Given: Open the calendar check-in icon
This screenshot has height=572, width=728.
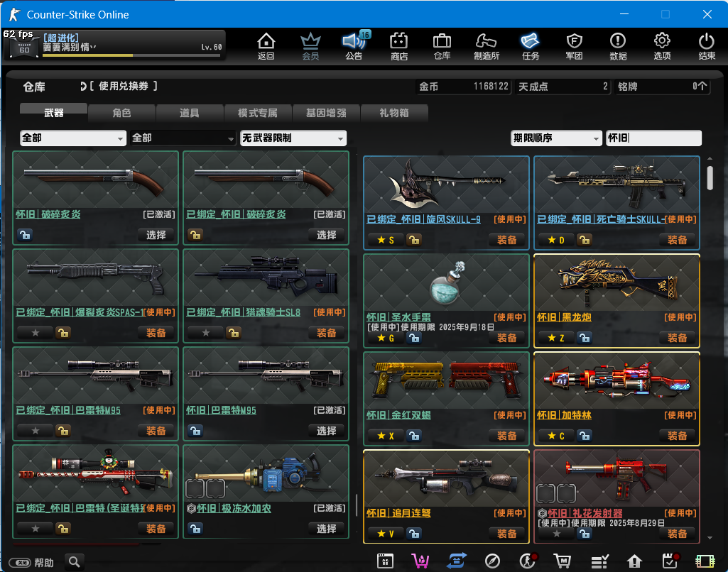Looking at the screenshot, I should pos(670,561).
